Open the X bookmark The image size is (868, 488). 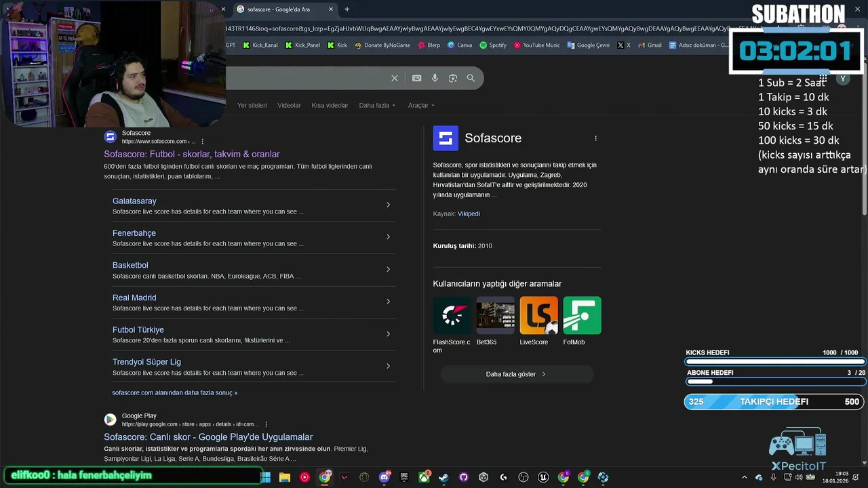(x=624, y=45)
